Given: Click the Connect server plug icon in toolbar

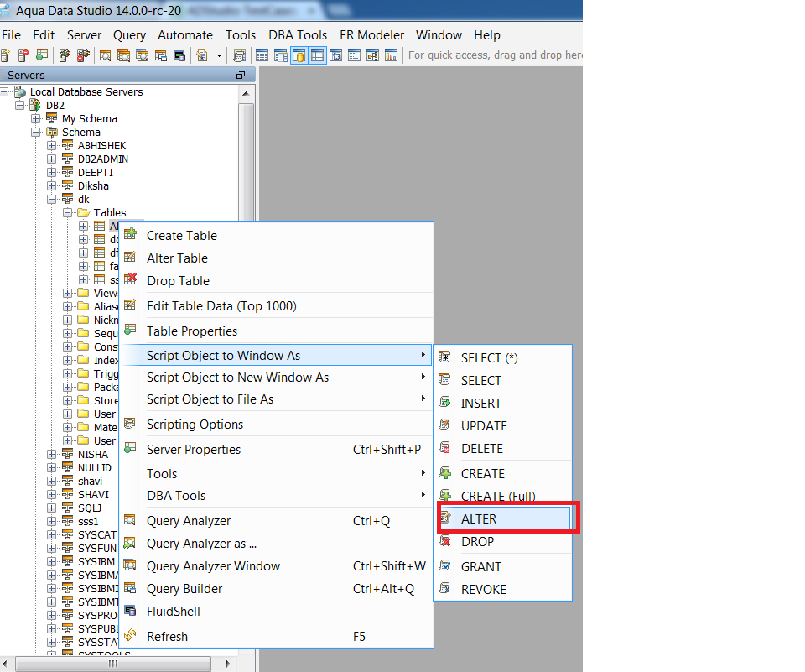Looking at the screenshot, I should point(65,55).
